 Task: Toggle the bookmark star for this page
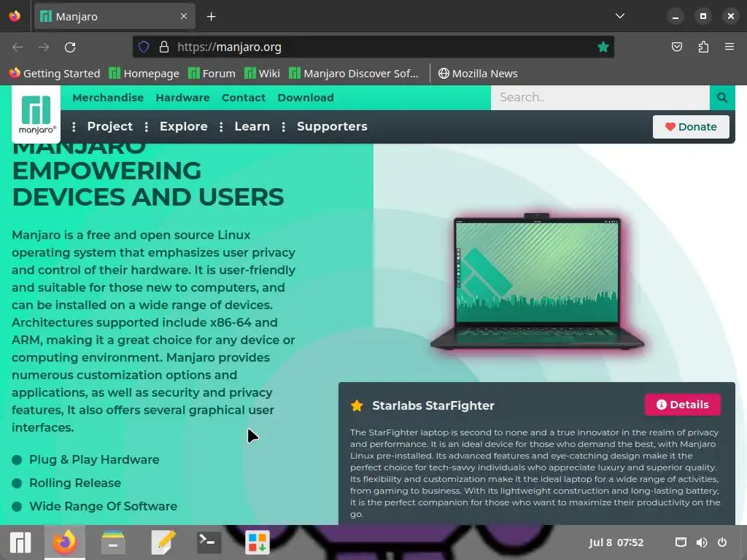point(603,47)
